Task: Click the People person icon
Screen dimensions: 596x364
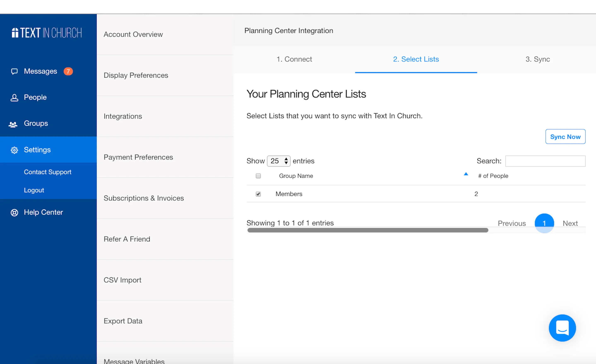Action: pyautogui.click(x=14, y=98)
